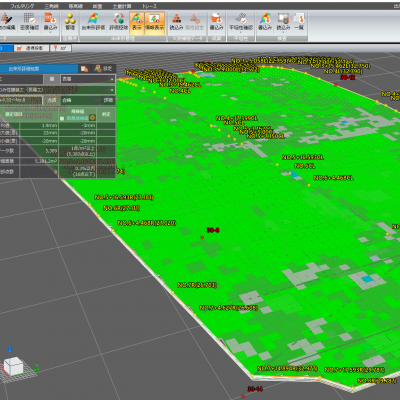
Task: Open the work type (表層工) dropdown
Action: pyautogui.click(x=57, y=90)
